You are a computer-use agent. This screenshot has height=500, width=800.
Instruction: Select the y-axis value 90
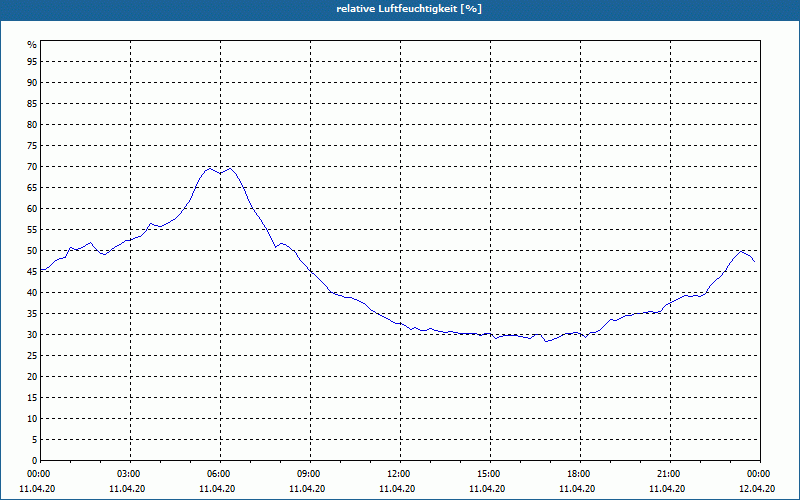click(x=32, y=83)
